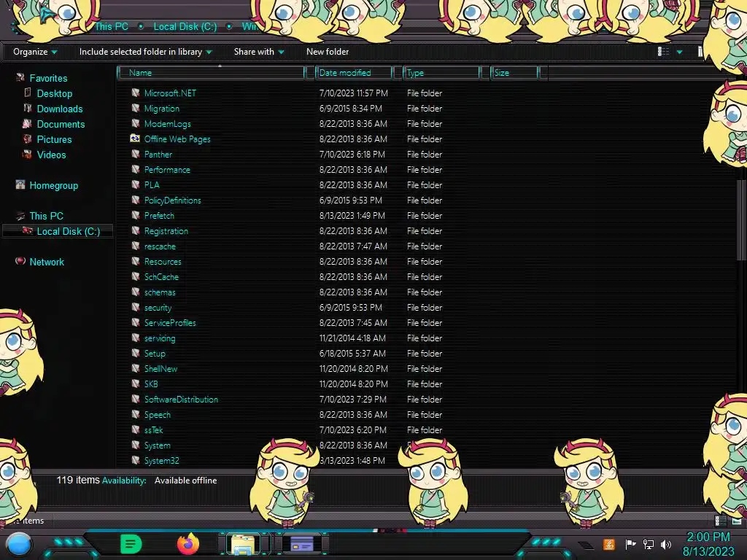747x560 pixels.
Task: Select the Setup folder name
Action: [155, 354]
